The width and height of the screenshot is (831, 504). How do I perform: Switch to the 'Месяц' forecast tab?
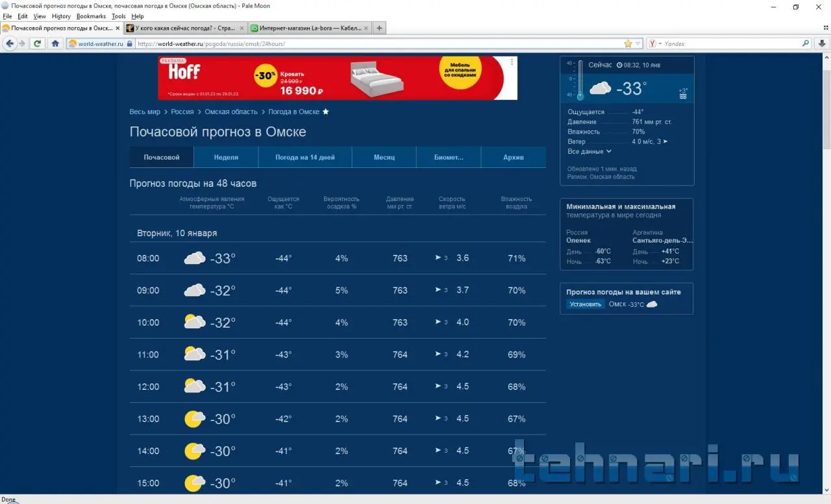point(384,158)
